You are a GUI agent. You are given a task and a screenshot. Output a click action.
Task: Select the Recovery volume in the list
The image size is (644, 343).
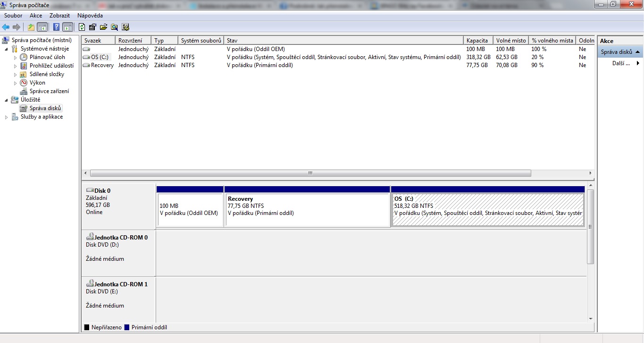pos(98,65)
